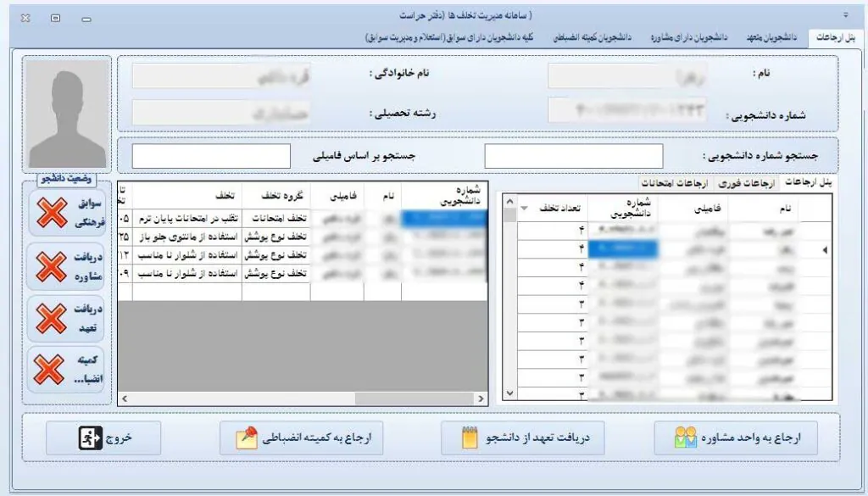Click the red X beside سوابق فرهنگی

[53, 213]
